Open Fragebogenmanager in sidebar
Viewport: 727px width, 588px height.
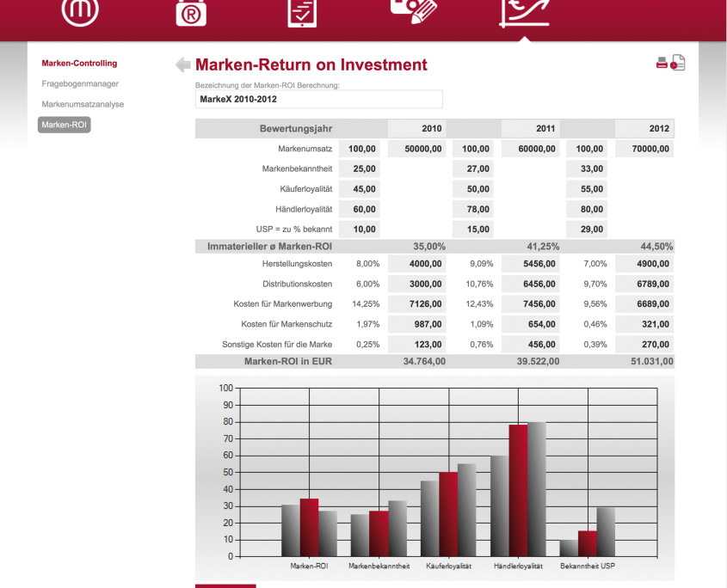coord(80,84)
